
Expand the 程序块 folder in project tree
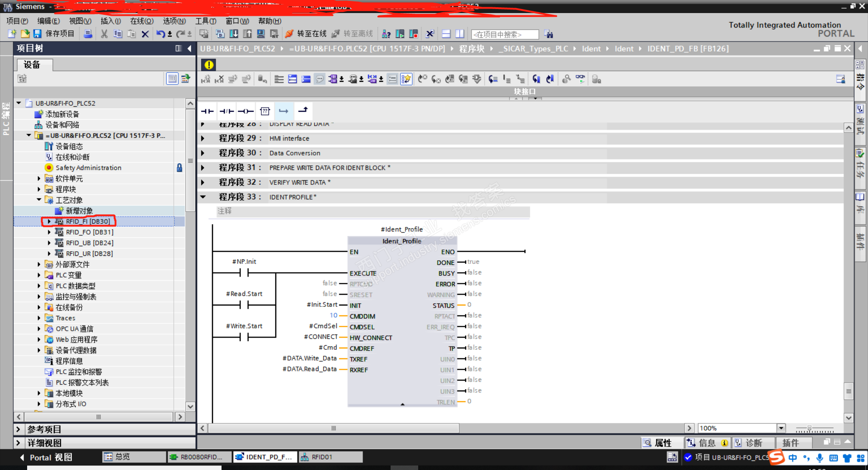tap(39, 189)
